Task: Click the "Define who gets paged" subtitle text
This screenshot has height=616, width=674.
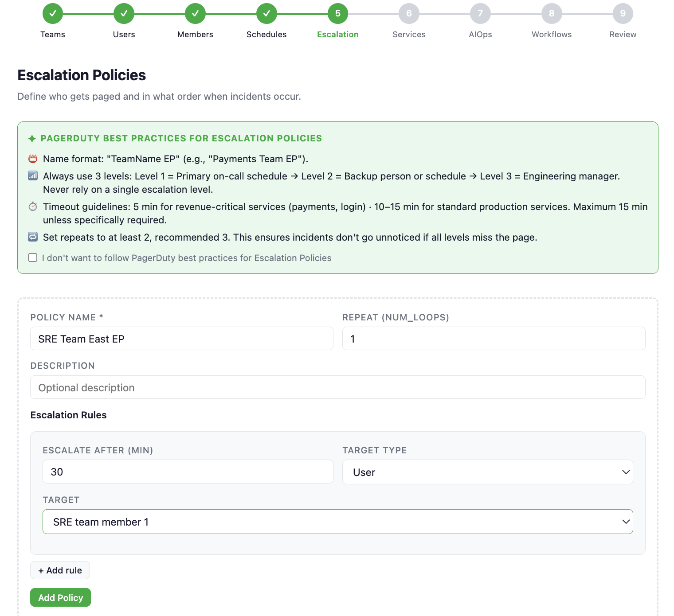Action: coord(159,97)
